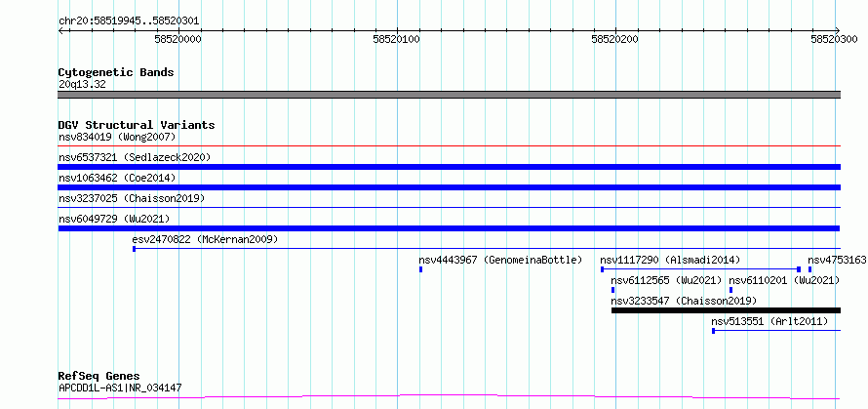Select variant label esv2470822 (McKernan2009)
This screenshot has width=868, height=409.
pyautogui.click(x=206, y=239)
